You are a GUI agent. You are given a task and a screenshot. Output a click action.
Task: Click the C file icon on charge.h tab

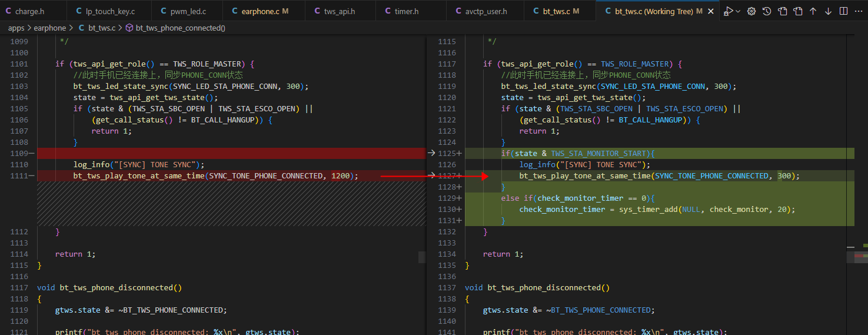9,11
